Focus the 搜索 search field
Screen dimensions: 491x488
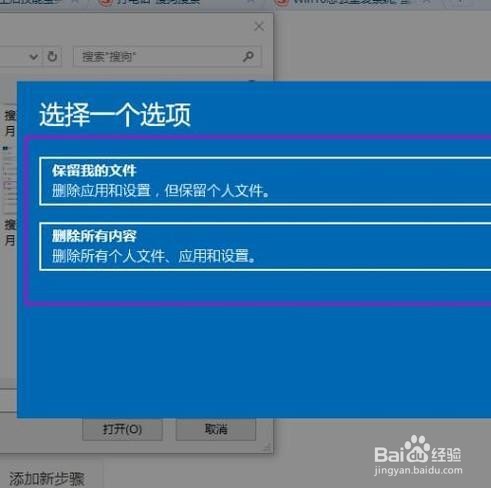[x=167, y=57]
